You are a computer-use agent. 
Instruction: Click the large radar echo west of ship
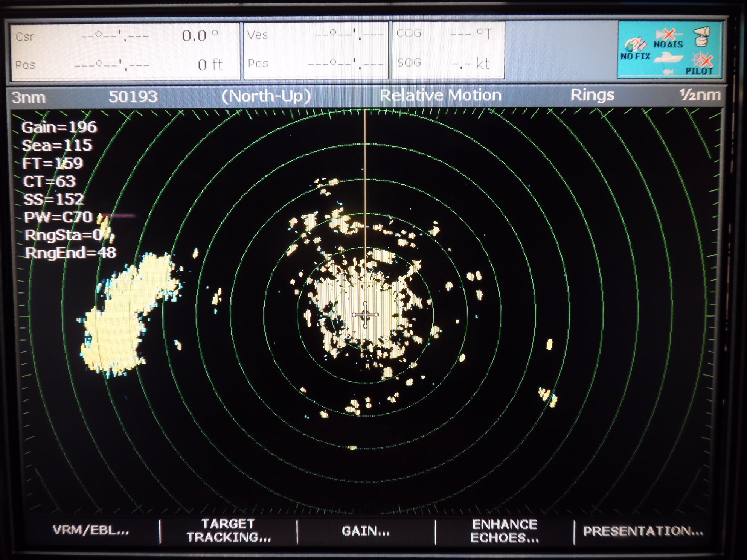(128, 315)
